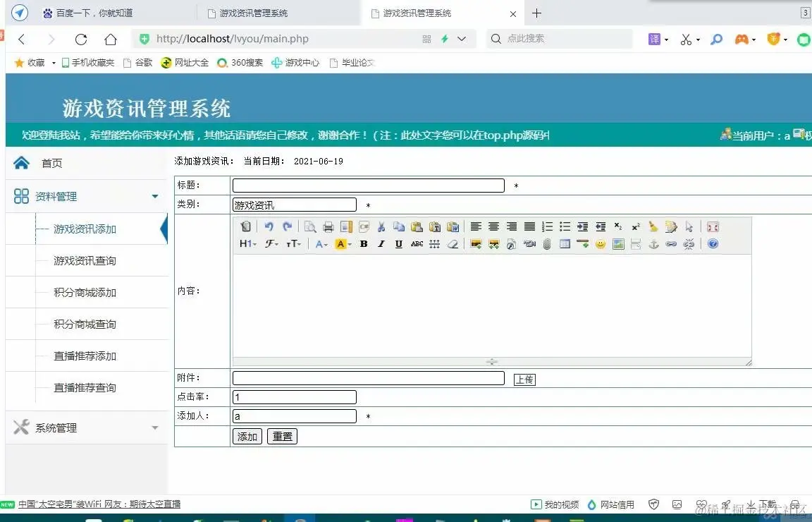Toggle italic formatting
The image size is (812, 522).
click(381, 243)
